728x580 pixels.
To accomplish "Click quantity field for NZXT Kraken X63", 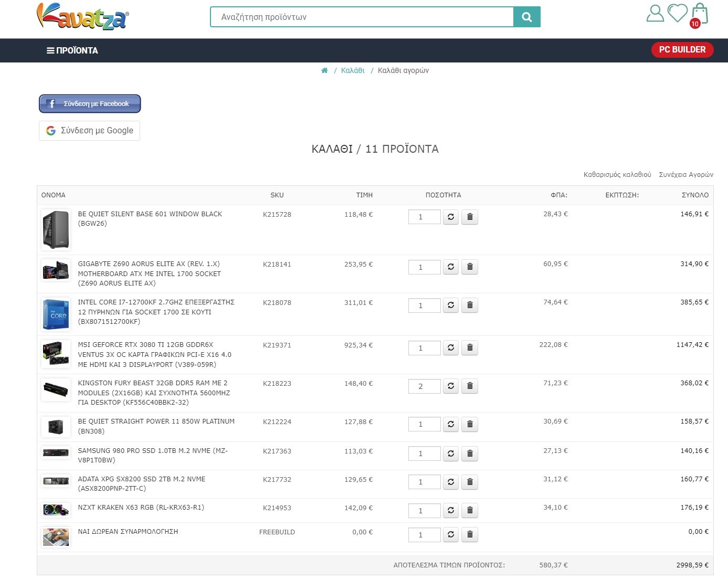I will 425,511.
